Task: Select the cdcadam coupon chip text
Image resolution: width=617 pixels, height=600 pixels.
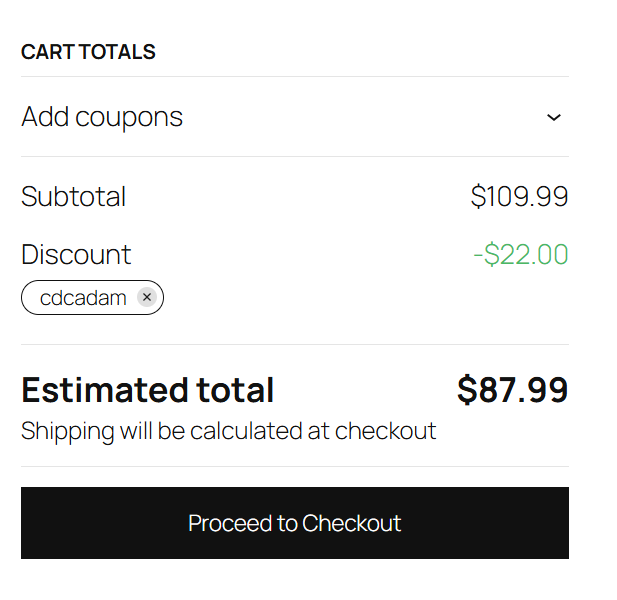Action: click(x=83, y=297)
